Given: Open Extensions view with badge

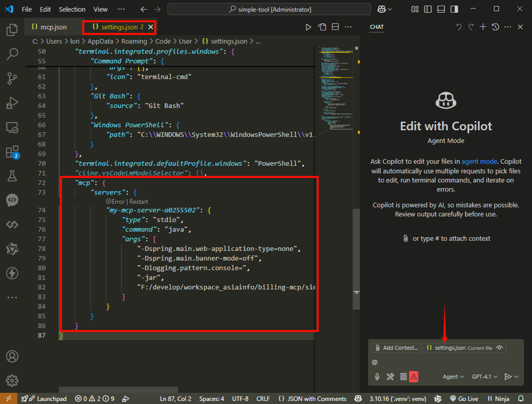Looking at the screenshot, I should tap(12, 153).
